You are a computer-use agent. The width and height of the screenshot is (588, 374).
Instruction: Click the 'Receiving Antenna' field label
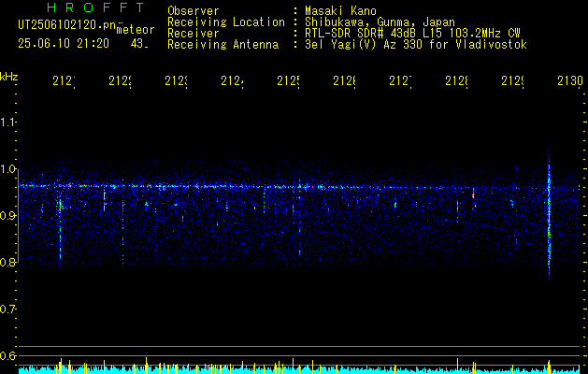coord(222,45)
